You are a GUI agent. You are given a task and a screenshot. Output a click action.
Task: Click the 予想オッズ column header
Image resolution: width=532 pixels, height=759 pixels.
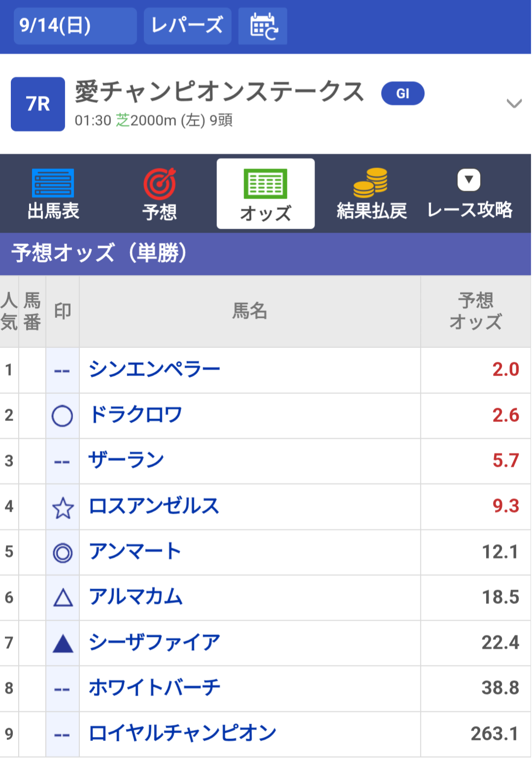coord(475,311)
